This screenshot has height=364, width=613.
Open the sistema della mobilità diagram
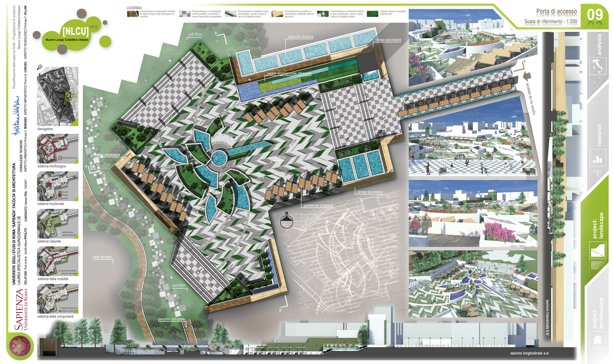click(58, 261)
